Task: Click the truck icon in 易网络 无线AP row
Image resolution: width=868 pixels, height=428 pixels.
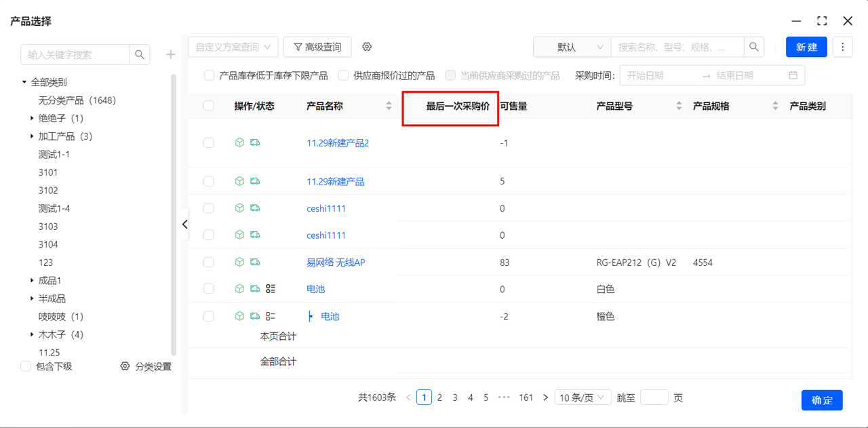Action: (x=255, y=262)
